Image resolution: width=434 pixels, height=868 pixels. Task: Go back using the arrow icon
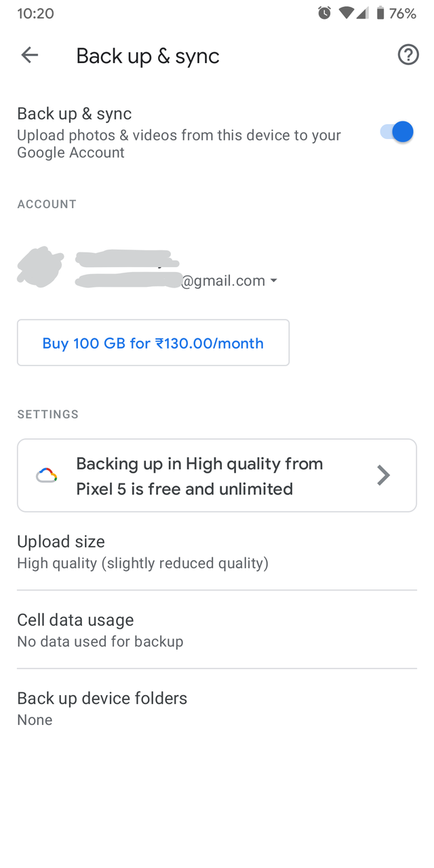tap(30, 55)
